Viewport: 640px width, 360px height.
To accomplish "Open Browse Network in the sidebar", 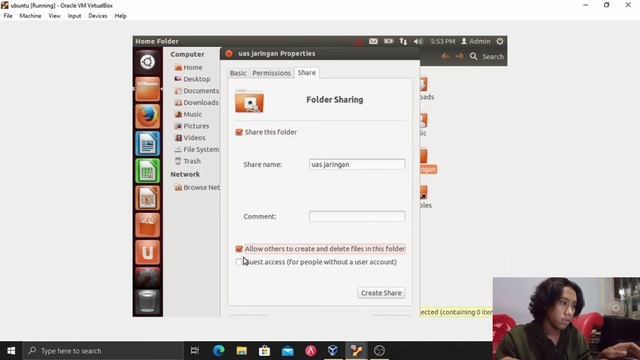I will (x=197, y=187).
